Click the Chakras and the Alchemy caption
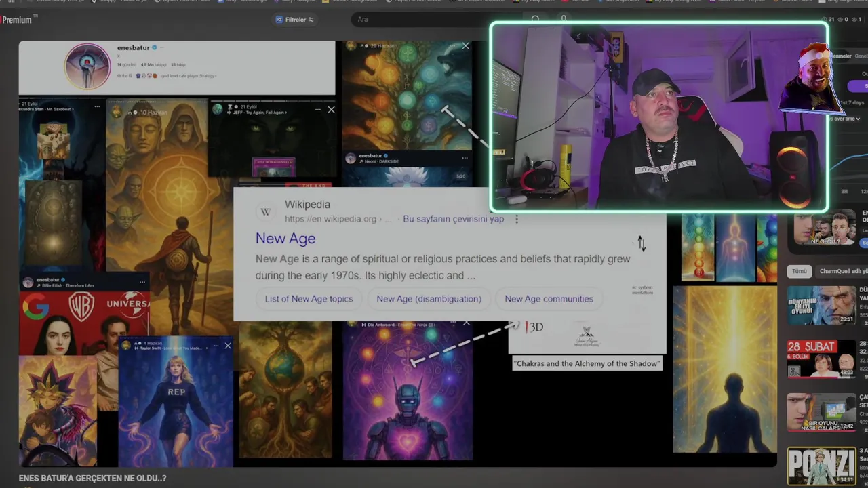868x488 pixels. click(x=587, y=363)
